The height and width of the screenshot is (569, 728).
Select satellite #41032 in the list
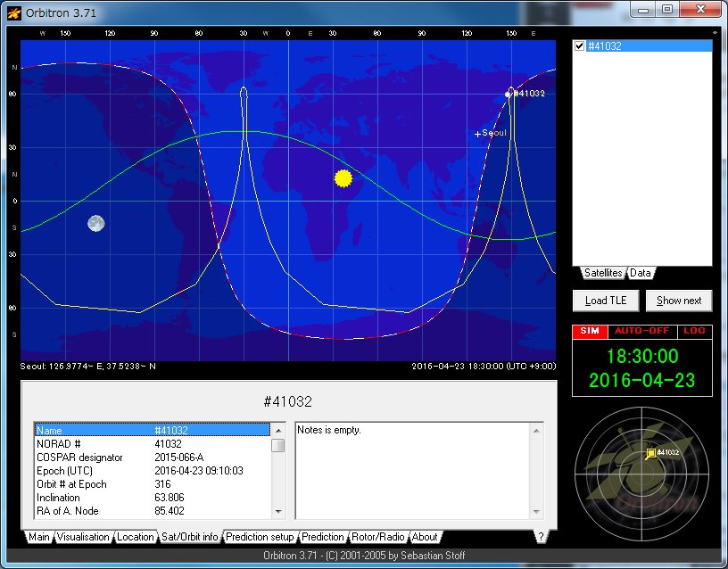coord(649,45)
